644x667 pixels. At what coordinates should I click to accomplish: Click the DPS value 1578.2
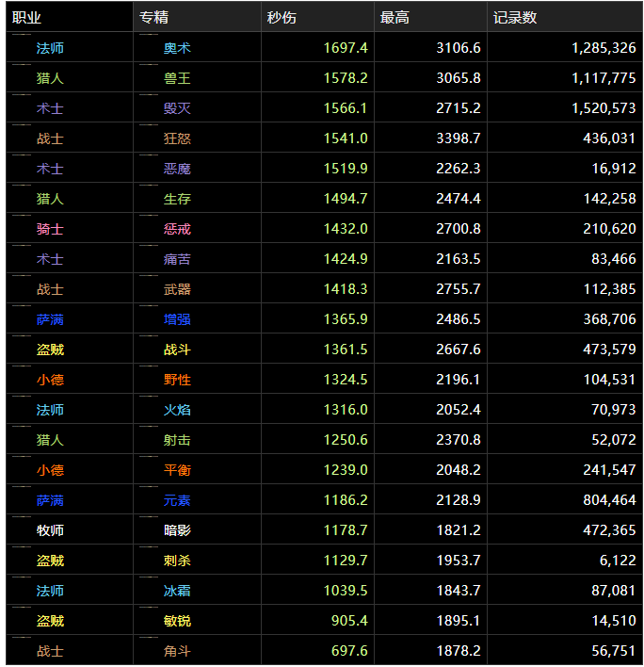[346, 78]
